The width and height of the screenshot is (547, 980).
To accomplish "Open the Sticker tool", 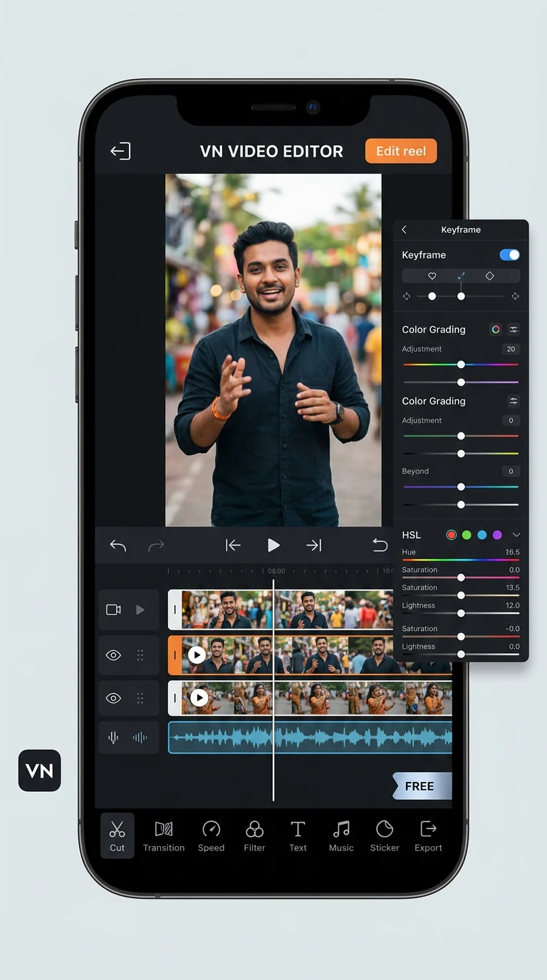I will [385, 835].
